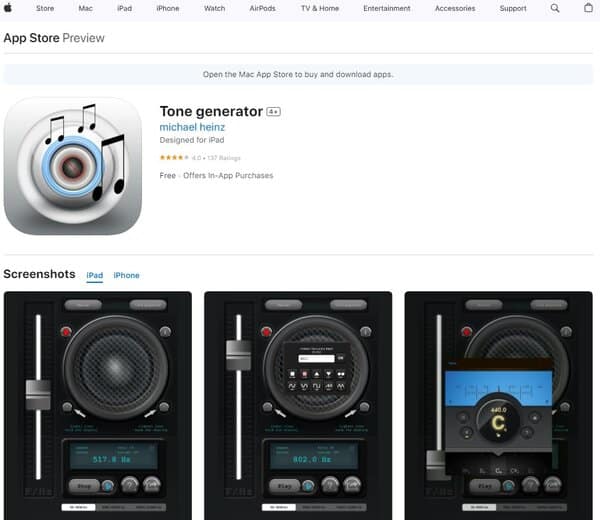The width and height of the screenshot is (600, 520).
Task: Open the iPad navigation menu item
Action: 124,8
